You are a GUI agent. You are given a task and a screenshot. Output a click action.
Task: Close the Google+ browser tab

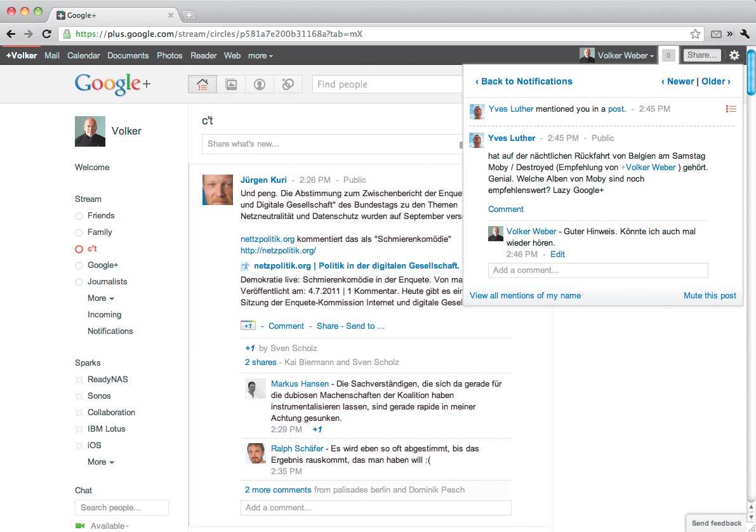(170, 15)
